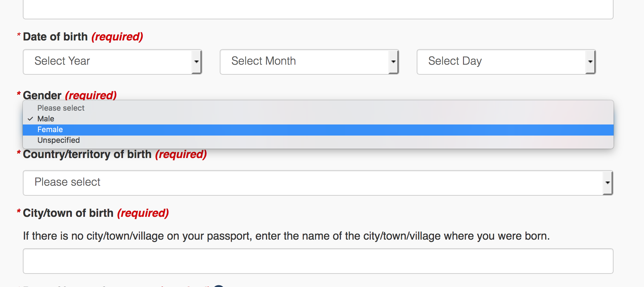Open the Country/territory of birth dropdown

pos(311,183)
